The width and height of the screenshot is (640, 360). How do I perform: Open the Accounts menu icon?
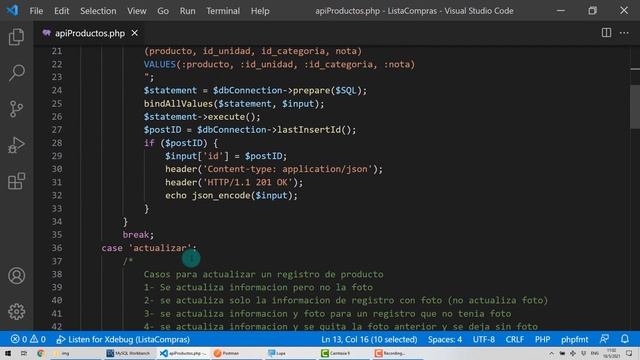pos(16,276)
